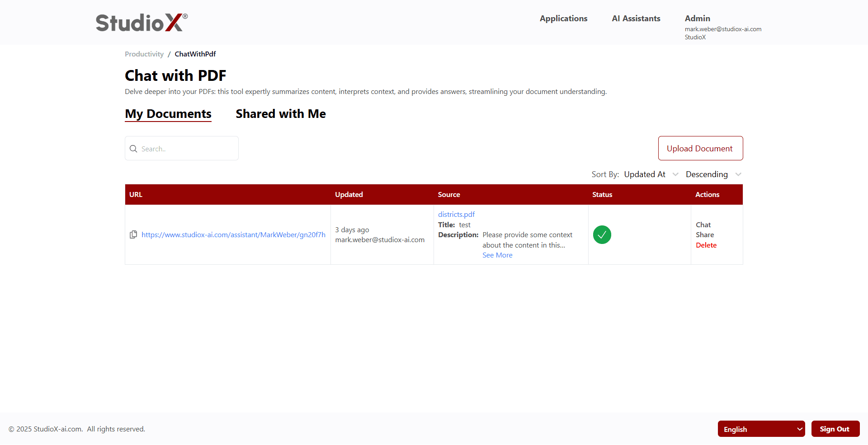Viewport: 868px width, 445px height.
Task: Click Share for the uploaded document
Action: [x=705, y=234]
